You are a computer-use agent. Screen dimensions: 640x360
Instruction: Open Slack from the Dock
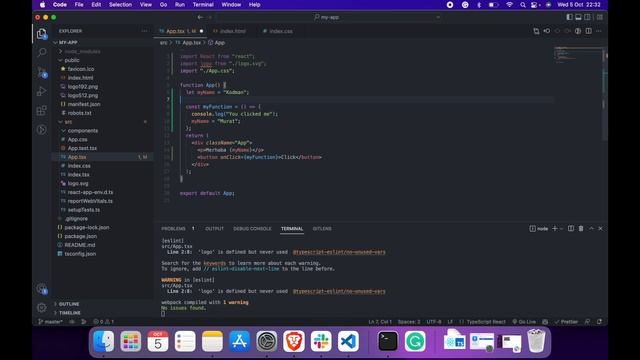321,341
